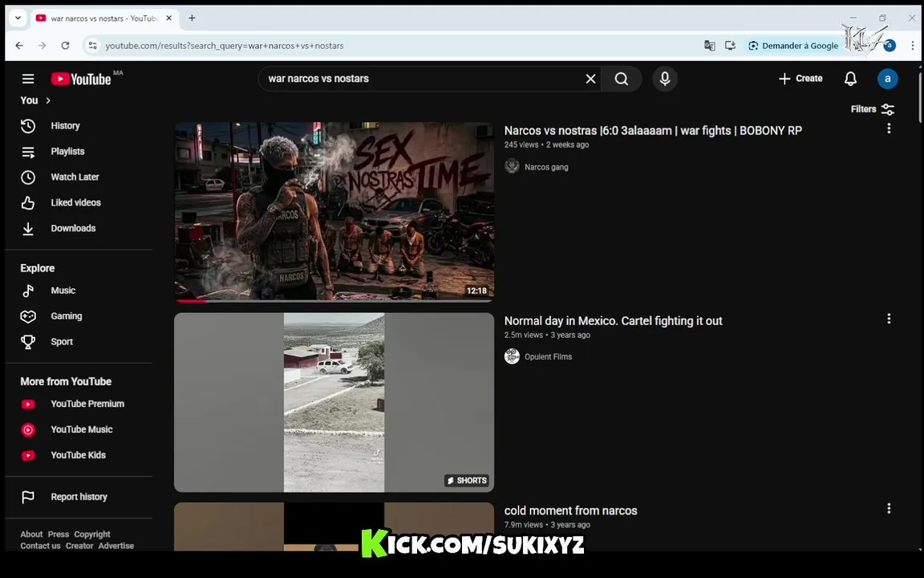Open more options for Normal day in Mexico
This screenshot has height=578, width=924.
889,319
